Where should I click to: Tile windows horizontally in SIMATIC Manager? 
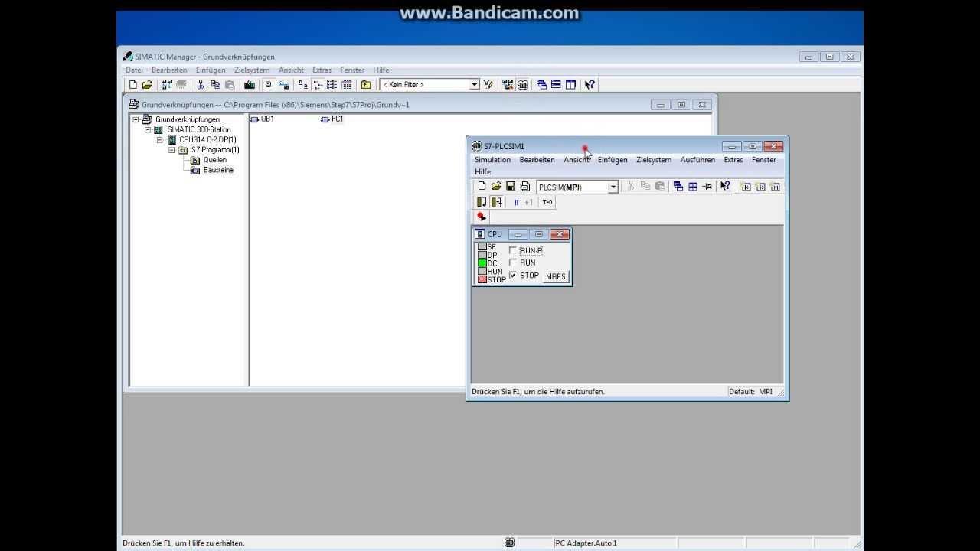[x=556, y=85]
